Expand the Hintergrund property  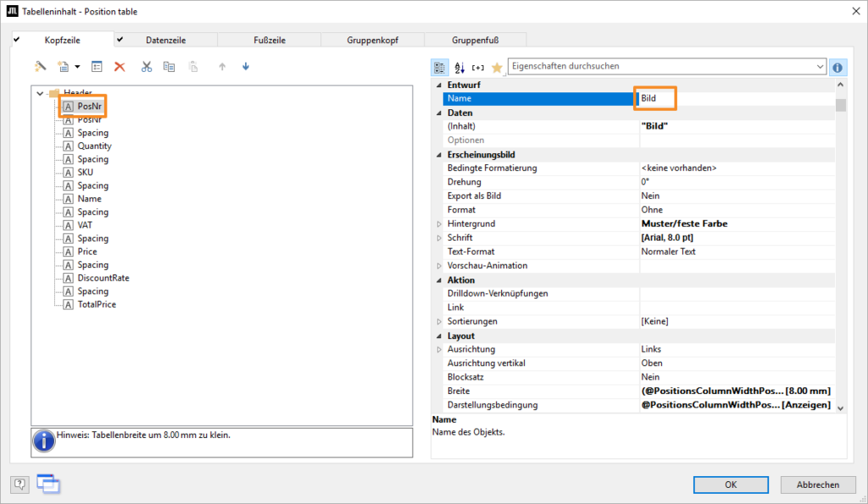click(439, 224)
